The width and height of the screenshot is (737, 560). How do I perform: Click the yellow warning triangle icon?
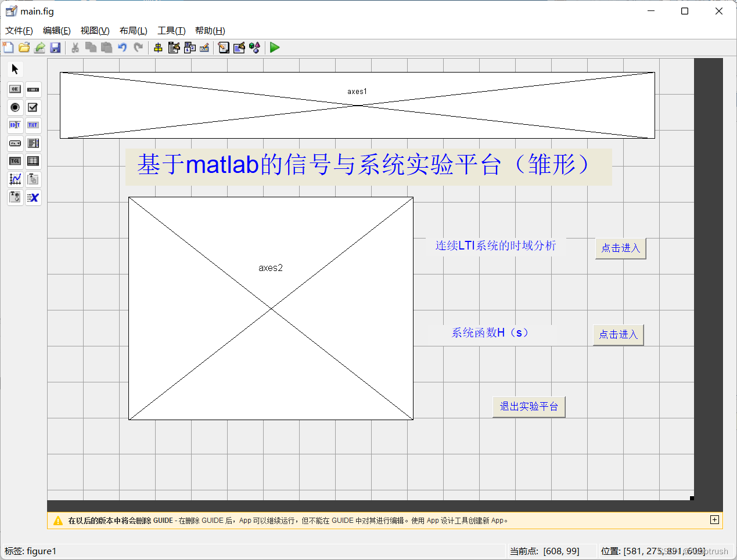pyautogui.click(x=58, y=521)
